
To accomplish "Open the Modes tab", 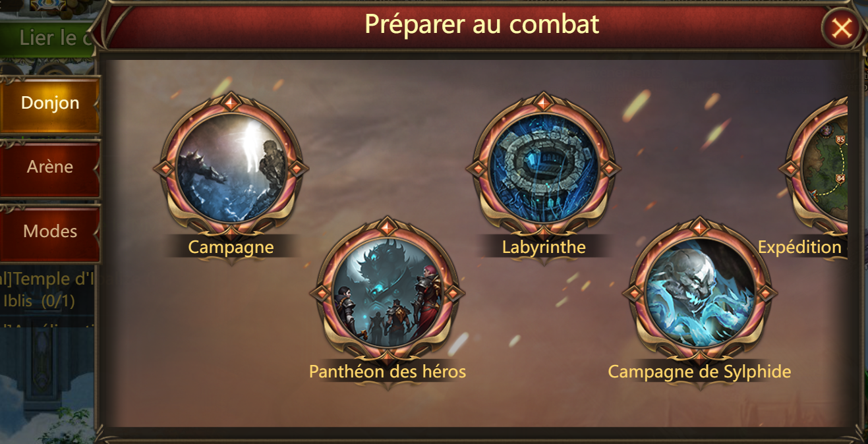I will 50,232.
